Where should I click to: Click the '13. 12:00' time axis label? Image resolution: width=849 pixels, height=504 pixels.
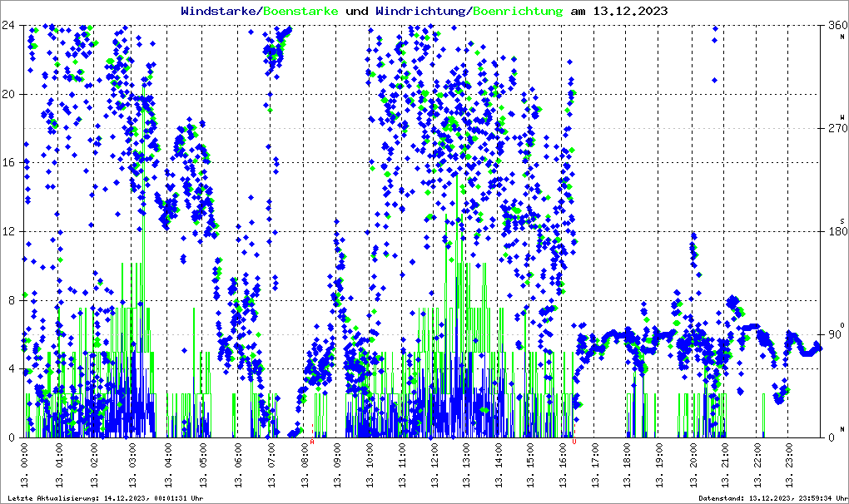tap(434, 465)
